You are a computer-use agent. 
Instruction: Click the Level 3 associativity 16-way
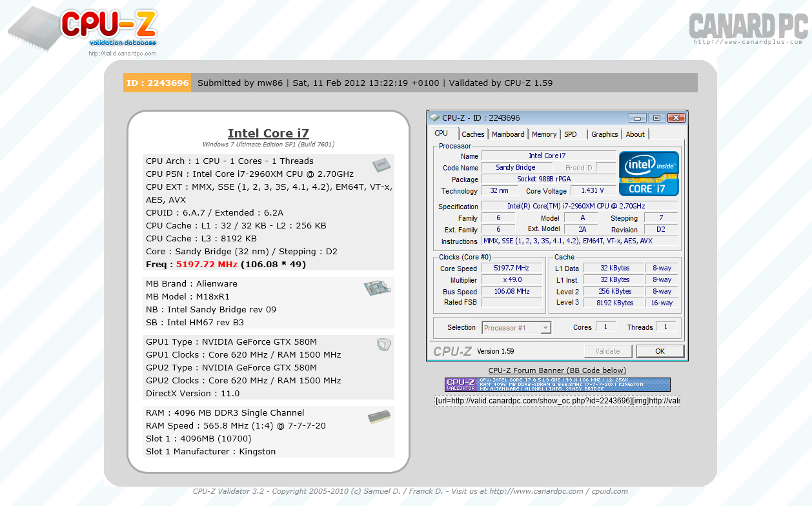[x=662, y=303]
